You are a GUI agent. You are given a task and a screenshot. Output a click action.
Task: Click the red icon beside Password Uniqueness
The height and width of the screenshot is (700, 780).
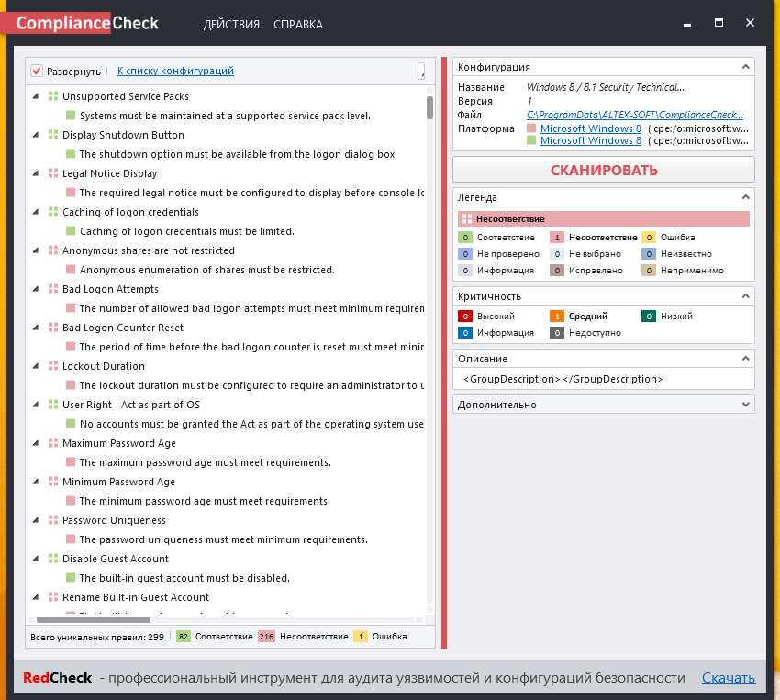[x=53, y=520]
